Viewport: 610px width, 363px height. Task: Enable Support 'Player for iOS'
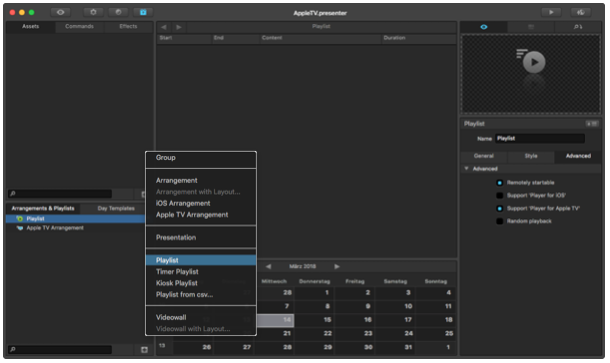[500, 195]
